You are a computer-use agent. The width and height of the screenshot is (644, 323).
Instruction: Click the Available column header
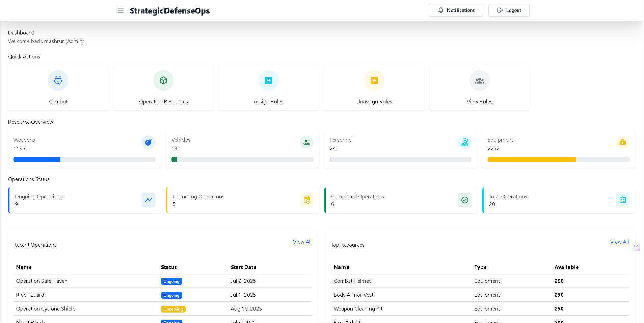(567, 267)
